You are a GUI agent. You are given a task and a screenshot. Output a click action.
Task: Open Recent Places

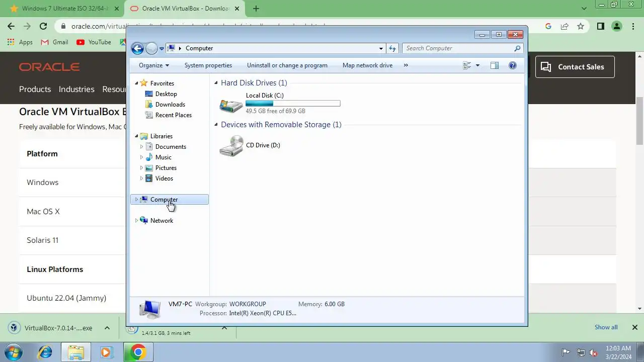coord(174,115)
